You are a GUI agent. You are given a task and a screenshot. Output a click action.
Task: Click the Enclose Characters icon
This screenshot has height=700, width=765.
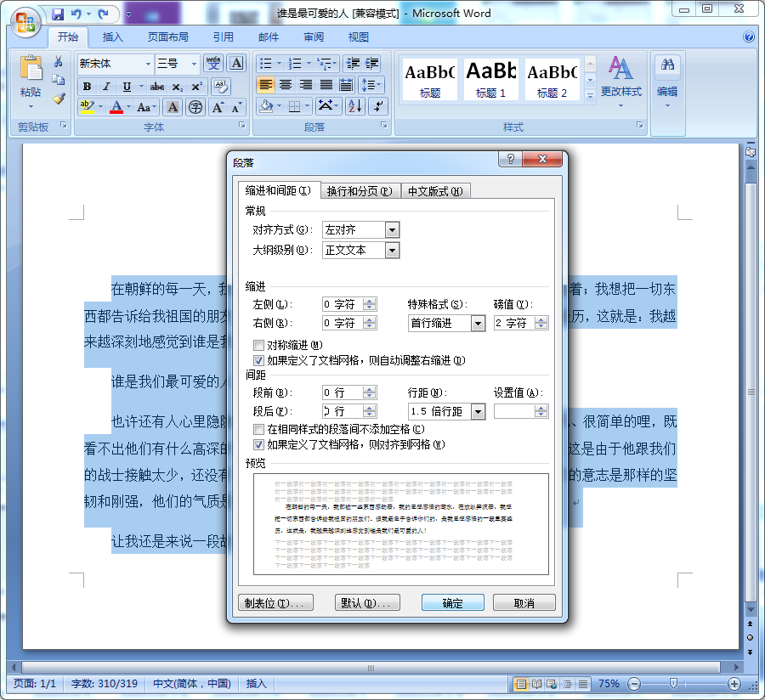(195, 107)
